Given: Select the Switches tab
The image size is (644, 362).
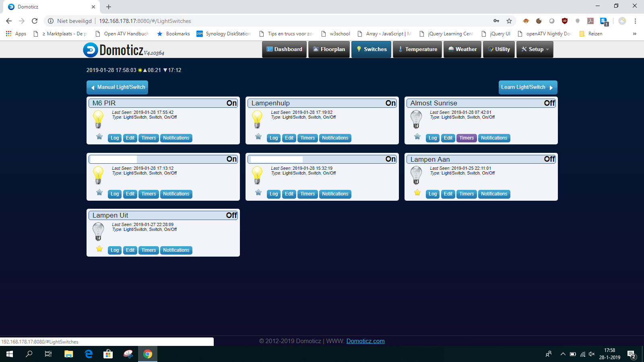Looking at the screenshot, I should click(x=372, y=49).
